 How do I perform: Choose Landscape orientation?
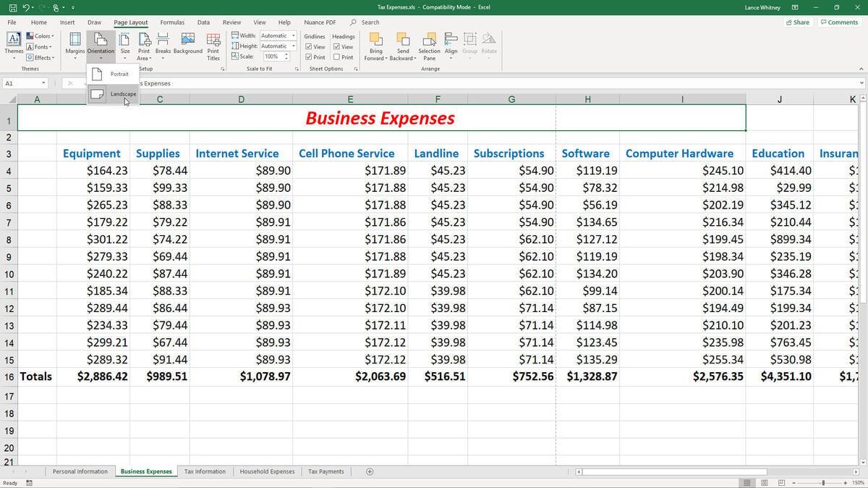123,94
